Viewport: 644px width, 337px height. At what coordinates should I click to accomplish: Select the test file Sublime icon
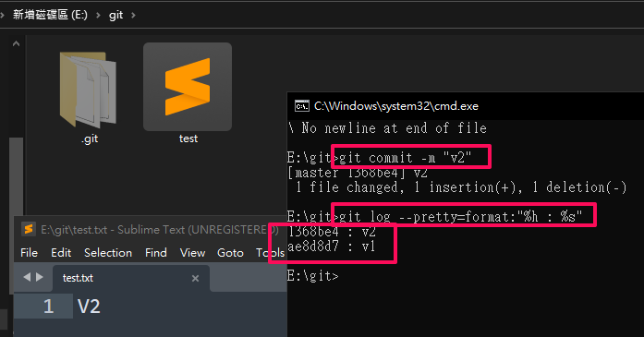(188, 87)
